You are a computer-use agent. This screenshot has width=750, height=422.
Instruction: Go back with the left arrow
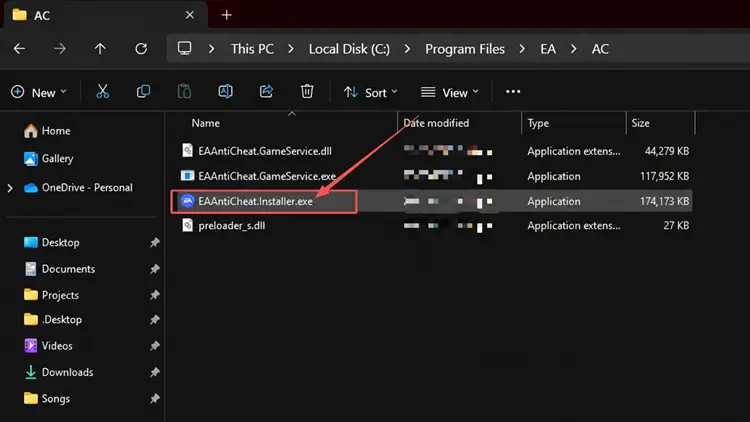[19, 48]
